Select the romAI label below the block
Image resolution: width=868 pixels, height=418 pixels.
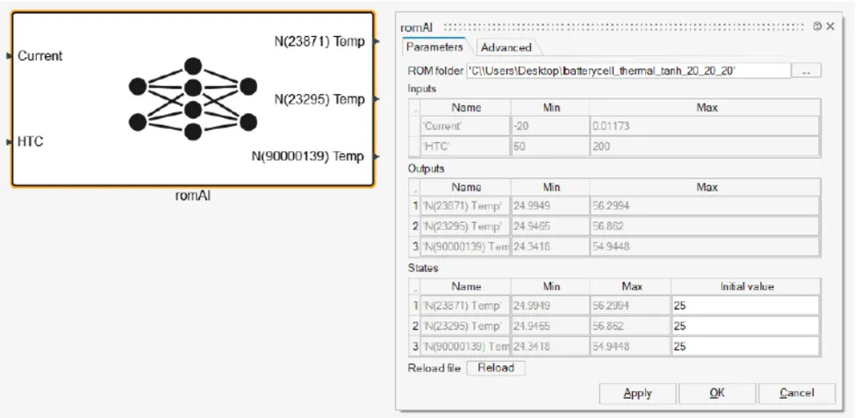pyautogui.click(x=193, y=196)
